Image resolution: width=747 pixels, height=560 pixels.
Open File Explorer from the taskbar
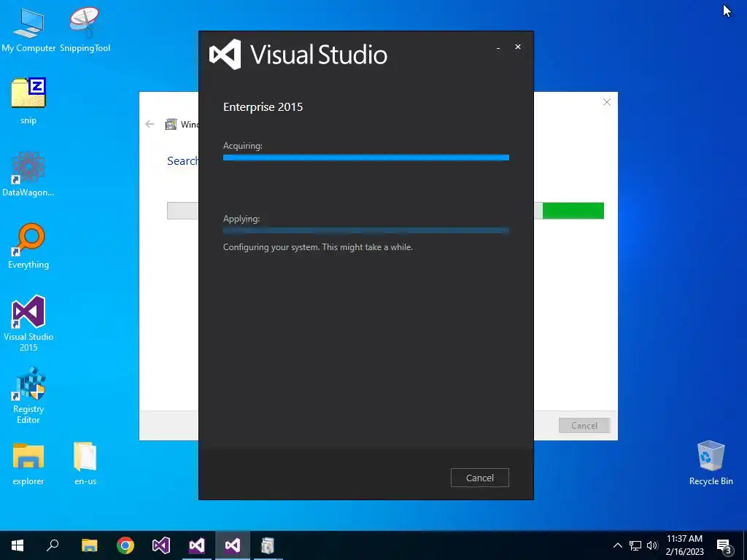(89, 545)
